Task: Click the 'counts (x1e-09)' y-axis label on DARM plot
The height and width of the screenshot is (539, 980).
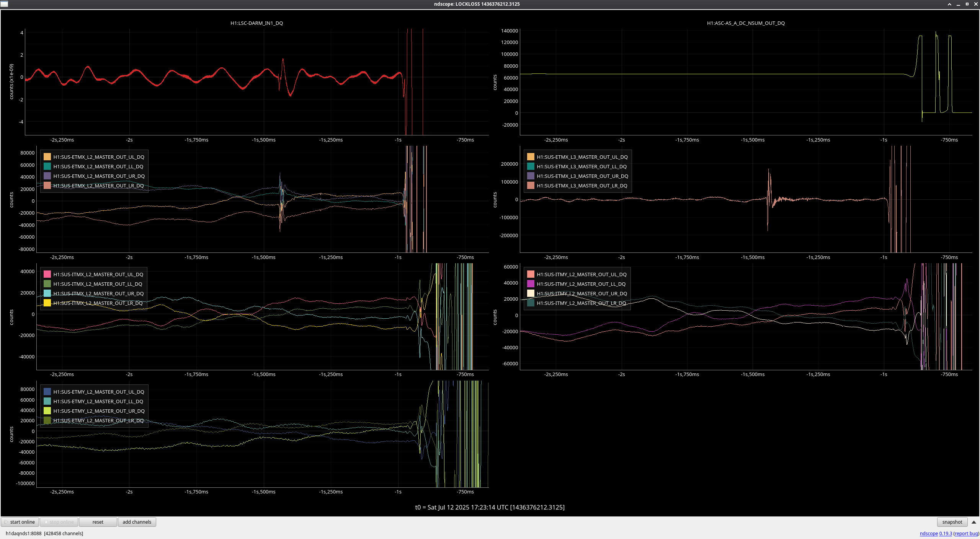Action: pyautogui.click(x=11, y=82)
